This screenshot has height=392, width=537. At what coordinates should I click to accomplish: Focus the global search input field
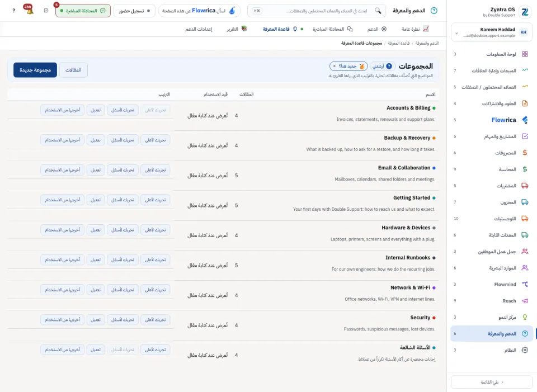[317, 11]
